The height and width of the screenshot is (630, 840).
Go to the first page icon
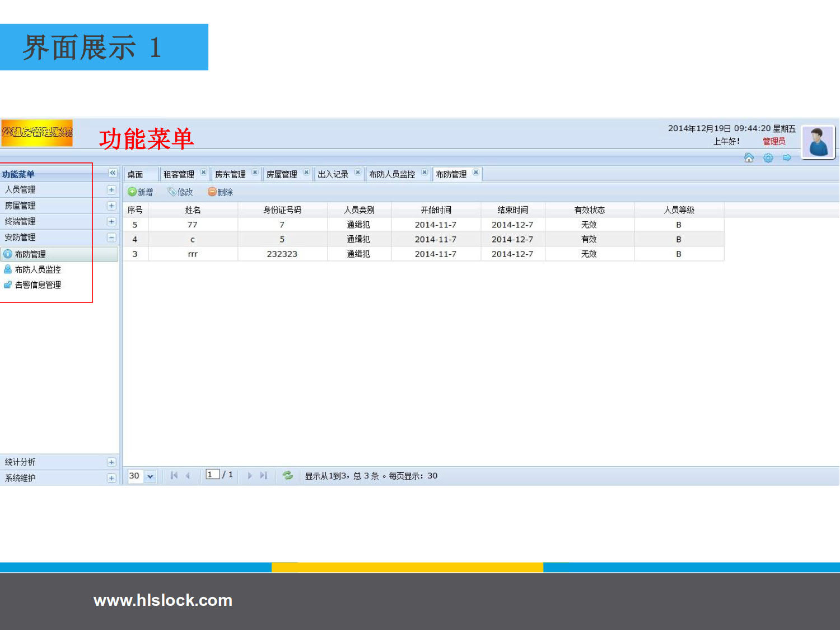(x=174, y=475)
